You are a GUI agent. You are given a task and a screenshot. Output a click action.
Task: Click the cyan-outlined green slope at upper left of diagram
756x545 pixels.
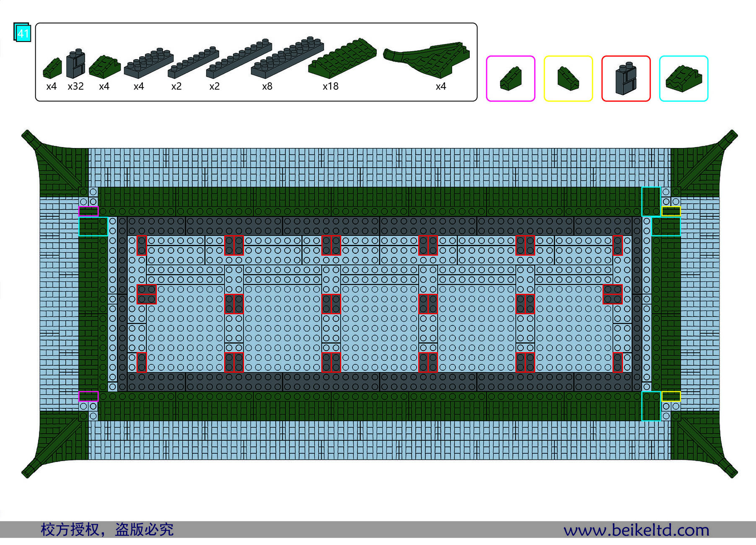93,226
